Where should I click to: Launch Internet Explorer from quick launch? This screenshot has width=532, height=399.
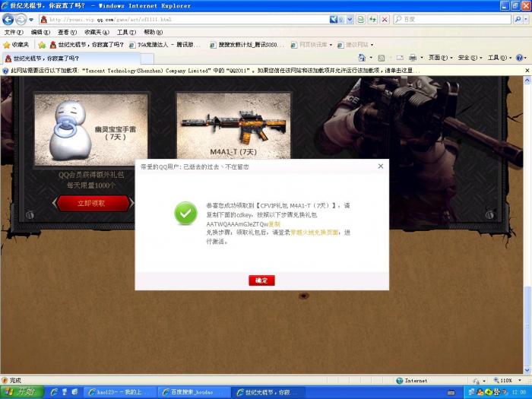[x=54, y=392]
